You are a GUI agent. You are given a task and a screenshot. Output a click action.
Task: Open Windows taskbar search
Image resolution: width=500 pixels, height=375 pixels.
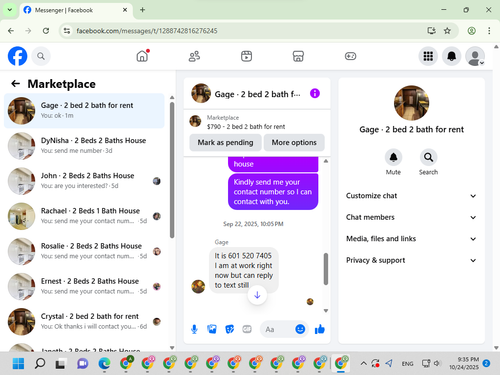point(40,363)
